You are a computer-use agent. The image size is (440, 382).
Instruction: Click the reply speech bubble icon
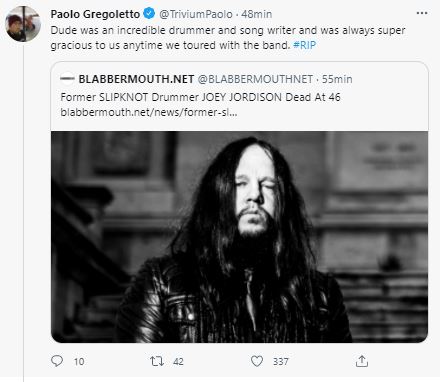pos(57,361)
